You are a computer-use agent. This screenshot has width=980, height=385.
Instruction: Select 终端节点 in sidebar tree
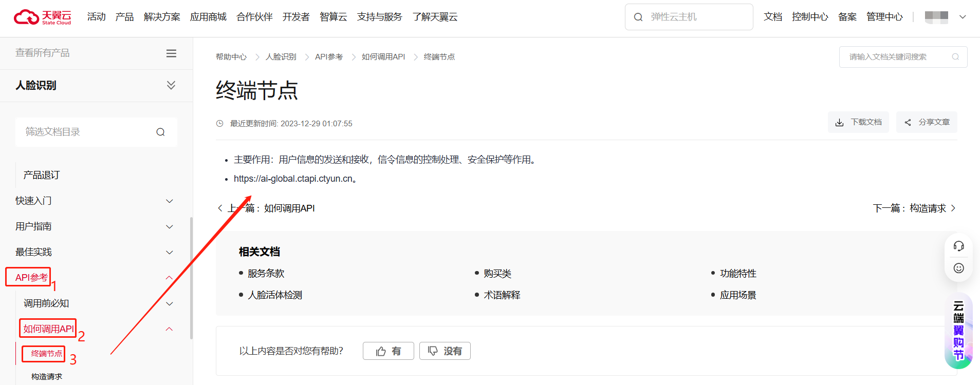(47, 354)
